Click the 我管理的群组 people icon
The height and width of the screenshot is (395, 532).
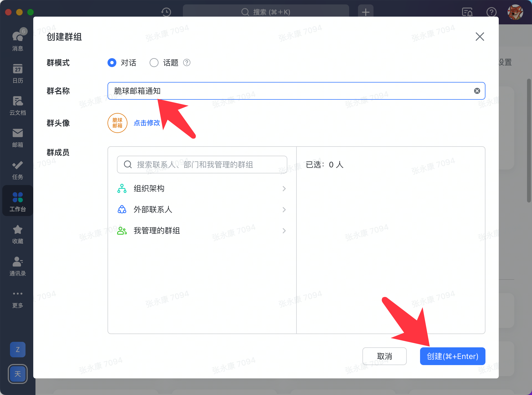[122, 230]
